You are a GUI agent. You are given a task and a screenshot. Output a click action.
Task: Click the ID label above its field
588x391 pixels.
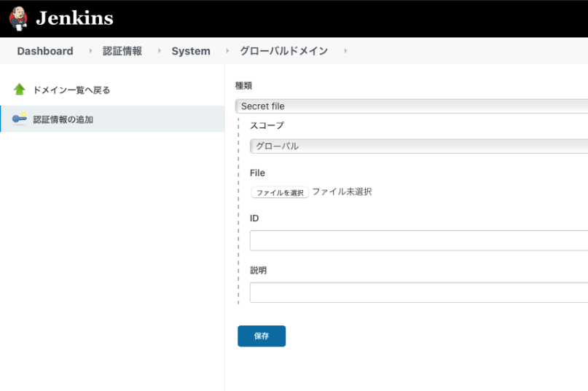coord(254,218)
